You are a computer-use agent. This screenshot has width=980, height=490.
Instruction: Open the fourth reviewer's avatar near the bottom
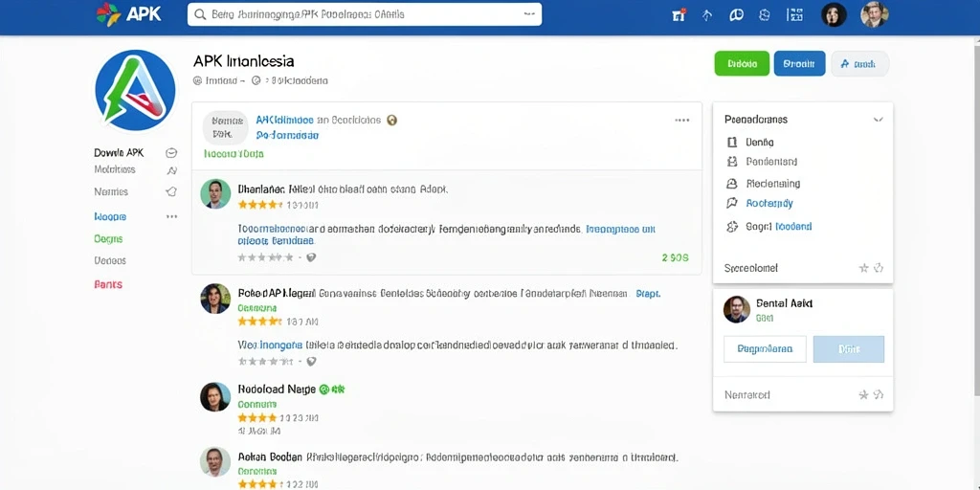[215, 462]
